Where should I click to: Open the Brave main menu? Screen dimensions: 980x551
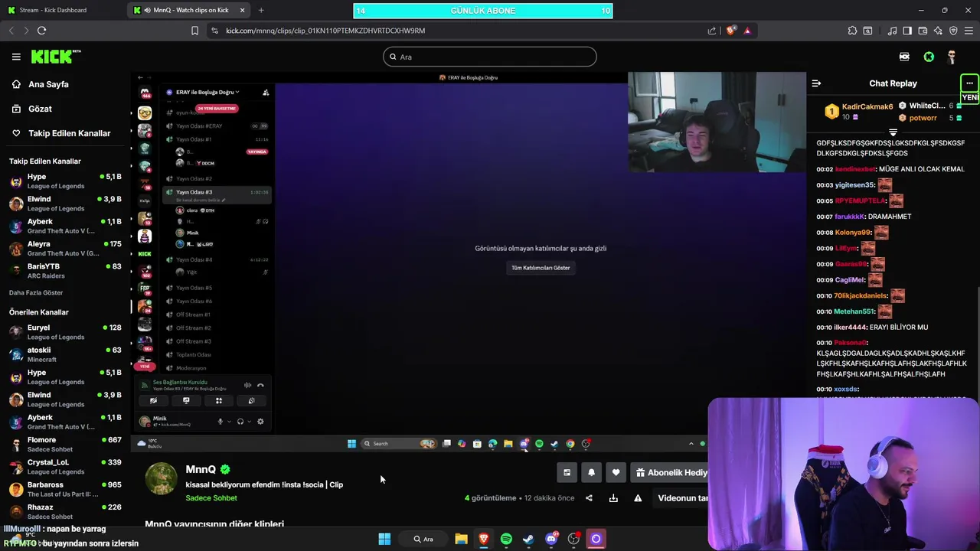click(x=969, y=31)
